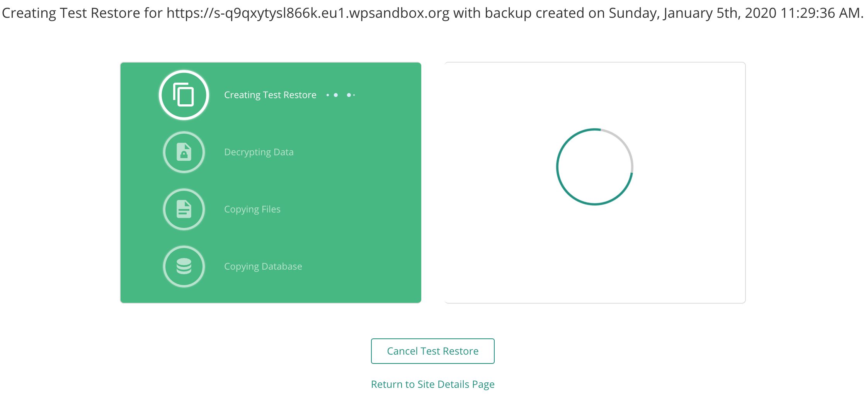
Task: Click the Cancel Test Restore button
Action: tap(433, 351)
